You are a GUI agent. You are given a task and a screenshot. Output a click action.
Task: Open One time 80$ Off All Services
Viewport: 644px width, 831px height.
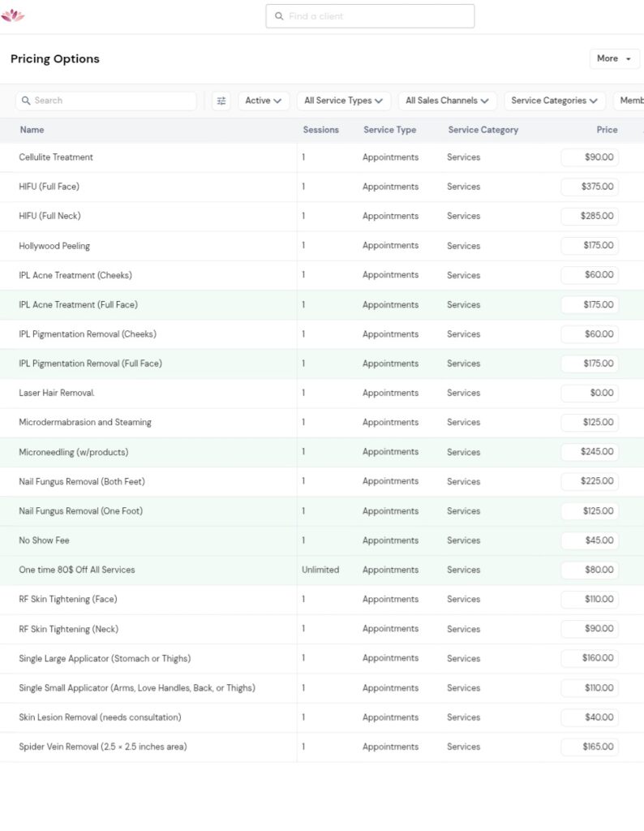(x=77, y=570)
